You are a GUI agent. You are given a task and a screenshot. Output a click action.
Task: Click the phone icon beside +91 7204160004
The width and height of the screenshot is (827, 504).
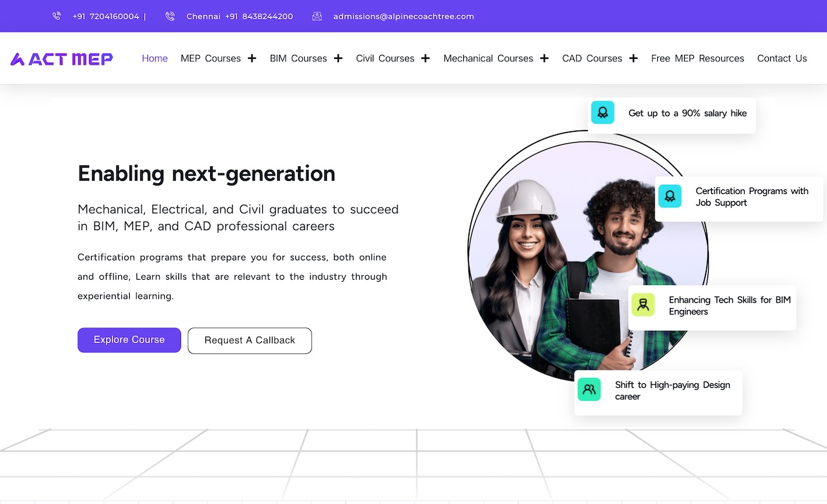[x=57, y=16]
